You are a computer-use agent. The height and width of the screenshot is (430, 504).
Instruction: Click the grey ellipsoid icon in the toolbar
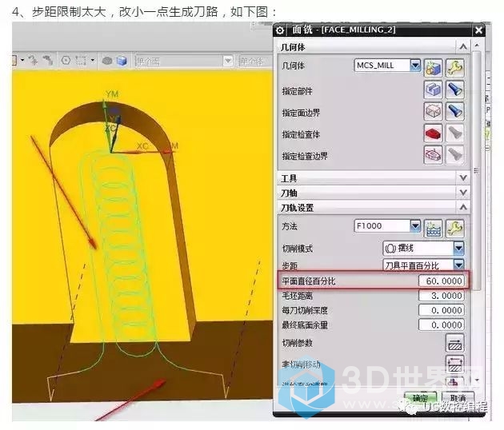pos(107,61)
